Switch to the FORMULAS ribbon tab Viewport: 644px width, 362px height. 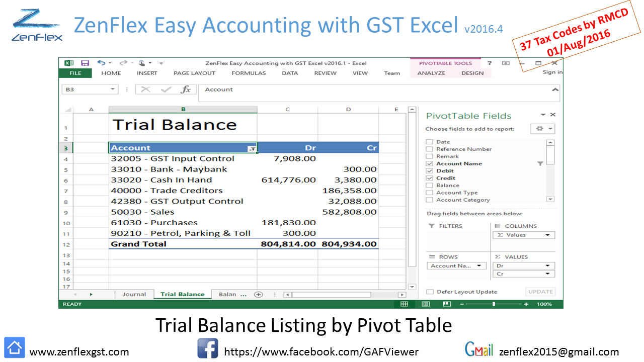click(x=249, y=73)
